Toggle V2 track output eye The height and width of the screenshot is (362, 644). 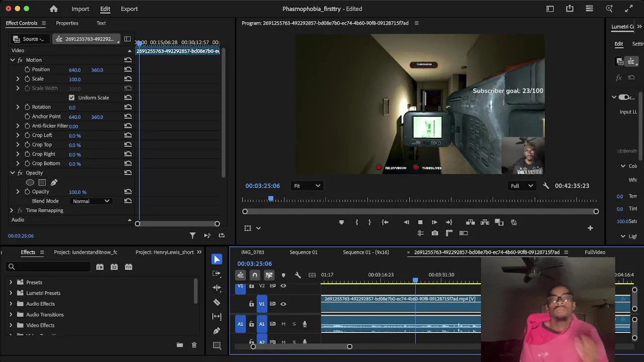coord(283,286)
